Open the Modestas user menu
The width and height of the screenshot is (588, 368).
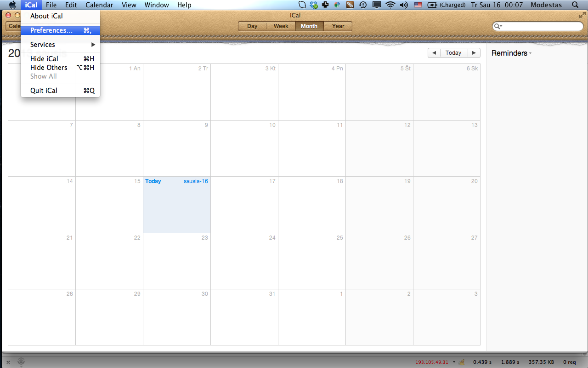click(x=546, y=5)
